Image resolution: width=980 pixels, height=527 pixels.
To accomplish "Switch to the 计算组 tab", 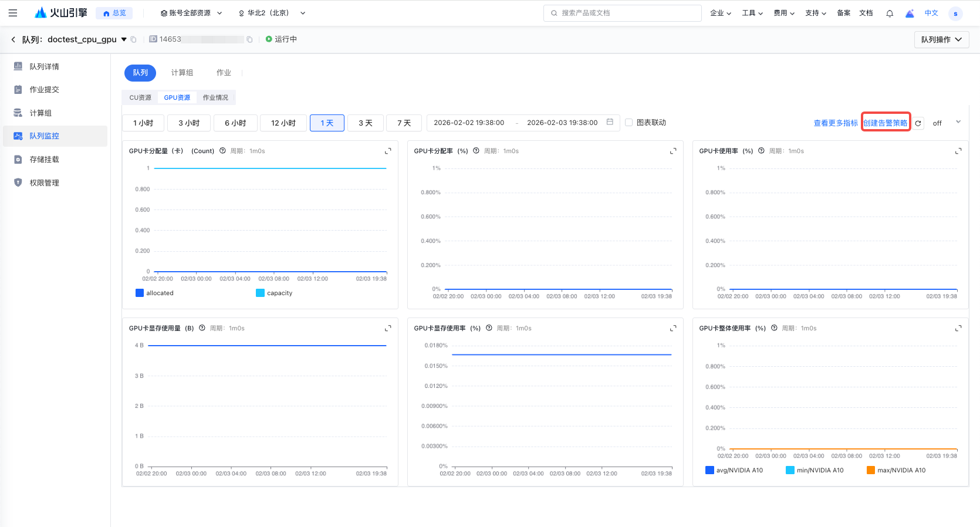I will click(182, 73).
